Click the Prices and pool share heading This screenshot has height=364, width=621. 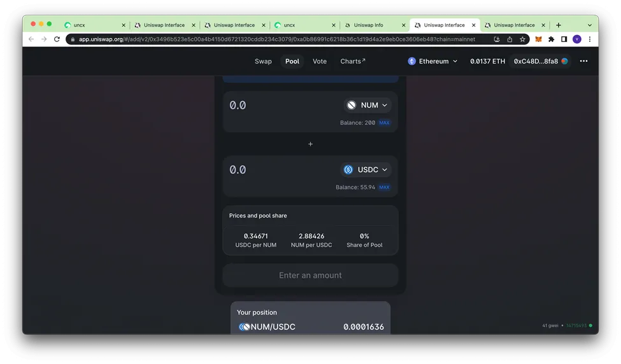(258, 216)
